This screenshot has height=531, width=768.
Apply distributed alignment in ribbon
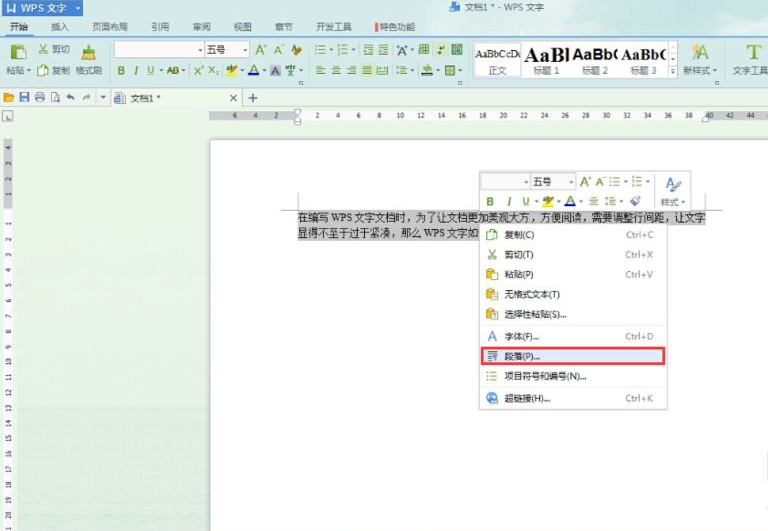[x=383, y=71]
